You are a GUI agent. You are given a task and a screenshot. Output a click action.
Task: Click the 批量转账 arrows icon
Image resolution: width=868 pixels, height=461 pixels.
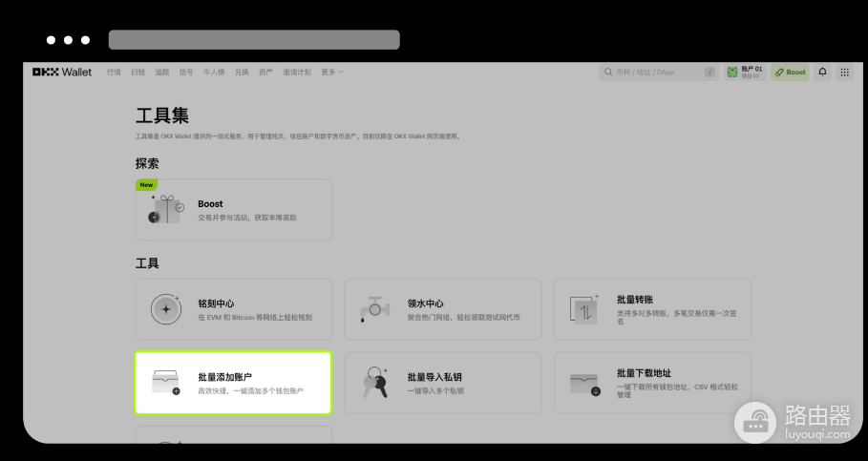(x=584, y=310)
